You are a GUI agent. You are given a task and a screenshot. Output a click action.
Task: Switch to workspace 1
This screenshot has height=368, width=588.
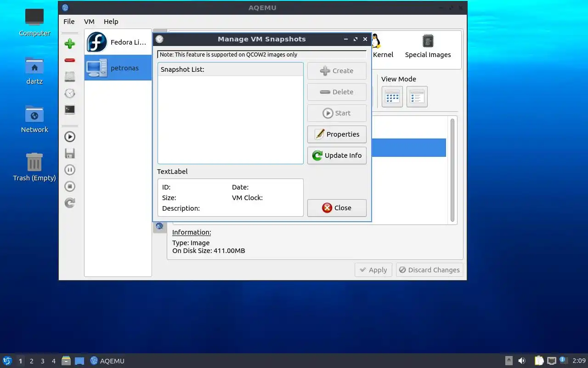[20, 361]
